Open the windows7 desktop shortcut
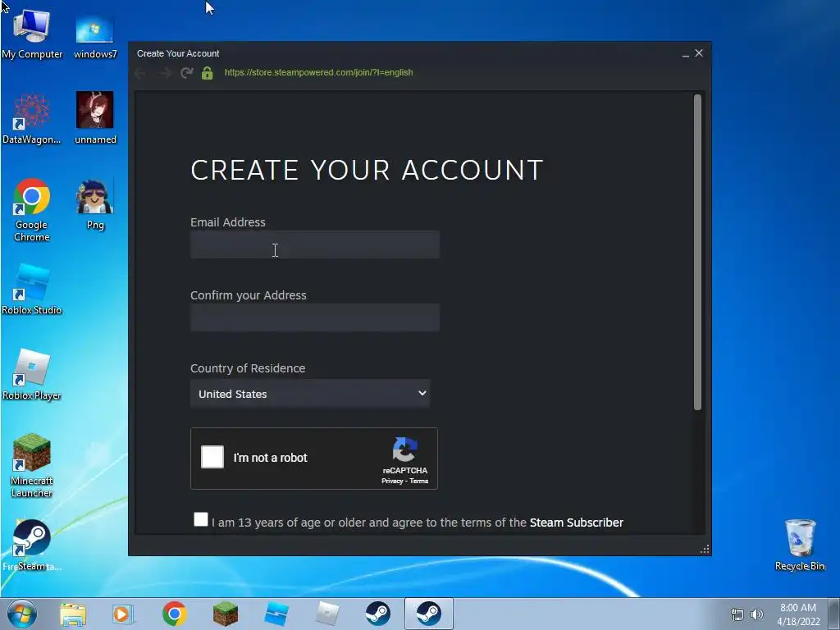The image size is (840, 630). [95, 35]
